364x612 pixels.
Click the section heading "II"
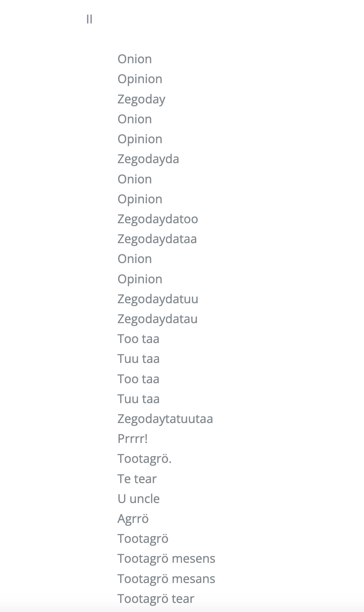[x=89, y=19]
